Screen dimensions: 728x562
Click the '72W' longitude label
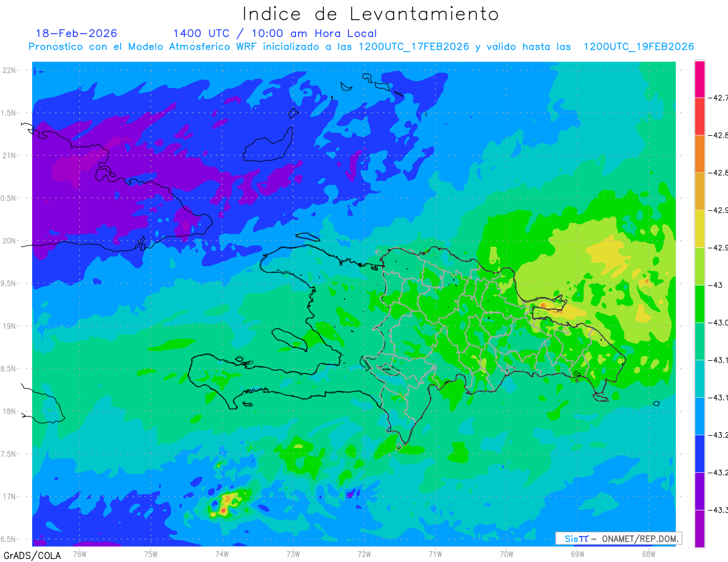pos(364,554)
